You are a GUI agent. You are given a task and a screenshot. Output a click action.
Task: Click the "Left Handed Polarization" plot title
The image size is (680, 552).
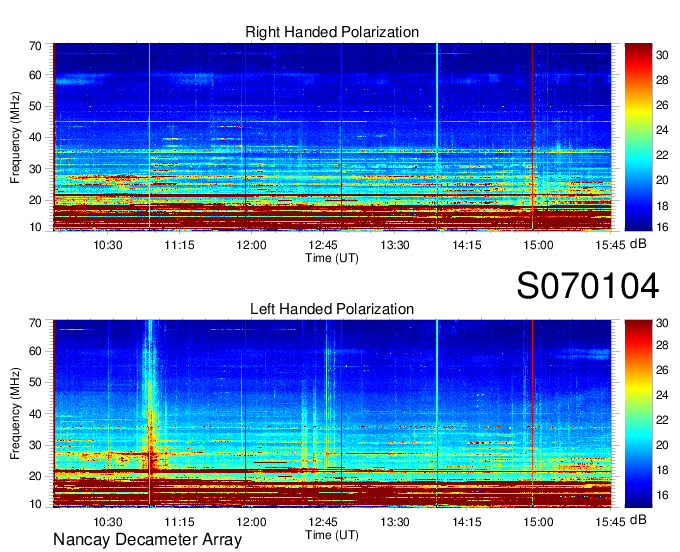click(x=332, y=309)
